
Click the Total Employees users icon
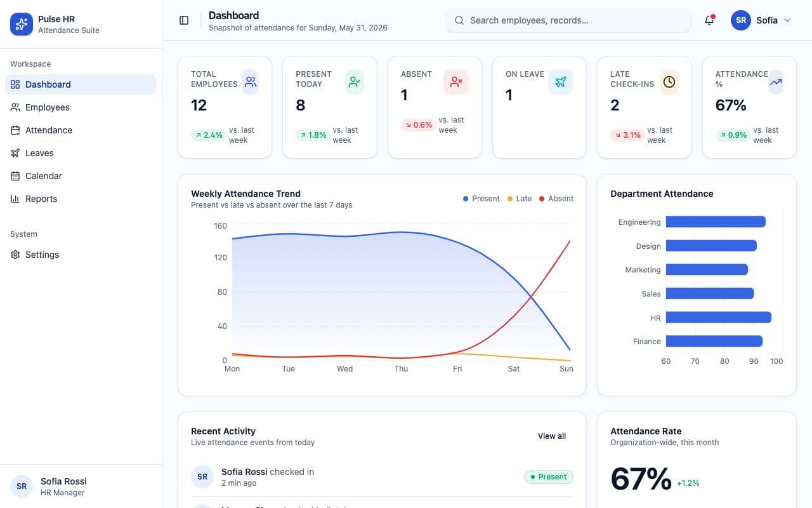(251, 82)
